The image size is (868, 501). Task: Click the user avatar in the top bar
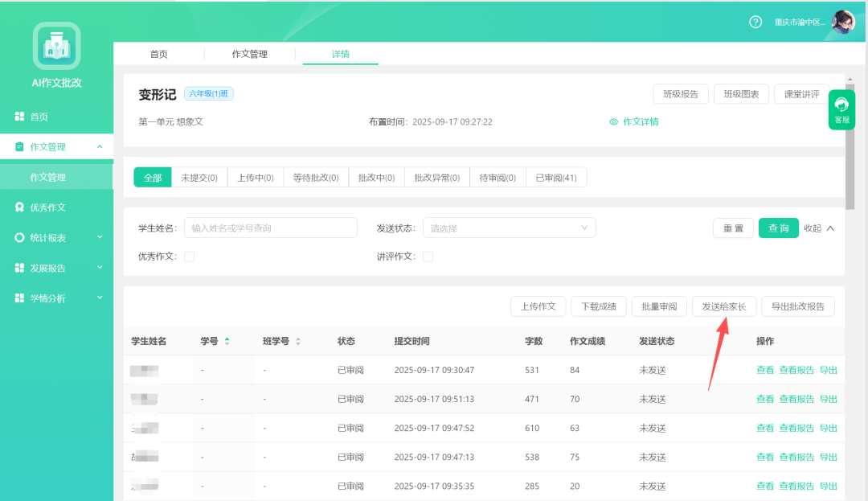click(x=843, y=21)
